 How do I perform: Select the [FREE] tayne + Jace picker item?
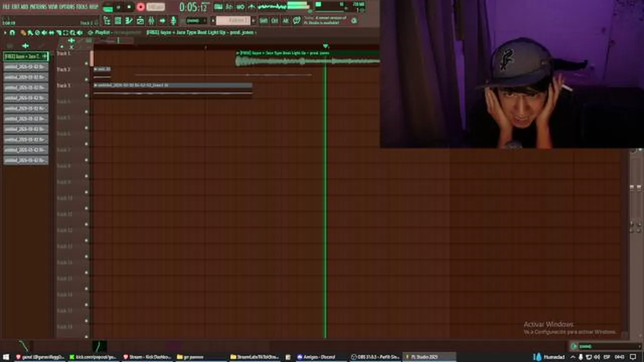pos(26,56)
